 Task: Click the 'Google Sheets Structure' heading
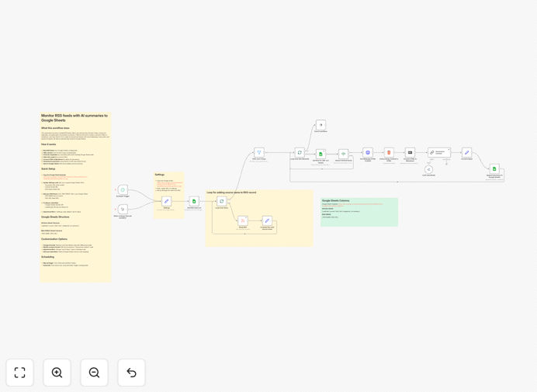pos(55,217)
